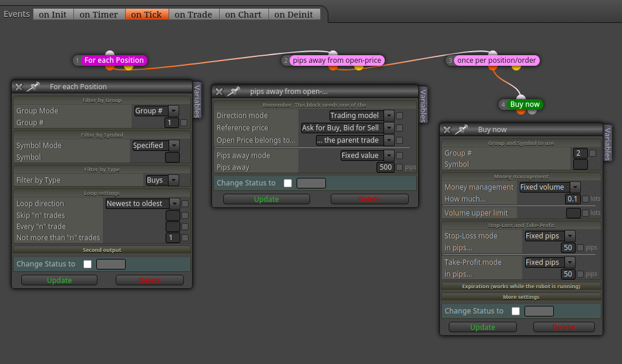Pin the pips away from open-price panel
Screen dimensions: 622x364
pos(234,91)
